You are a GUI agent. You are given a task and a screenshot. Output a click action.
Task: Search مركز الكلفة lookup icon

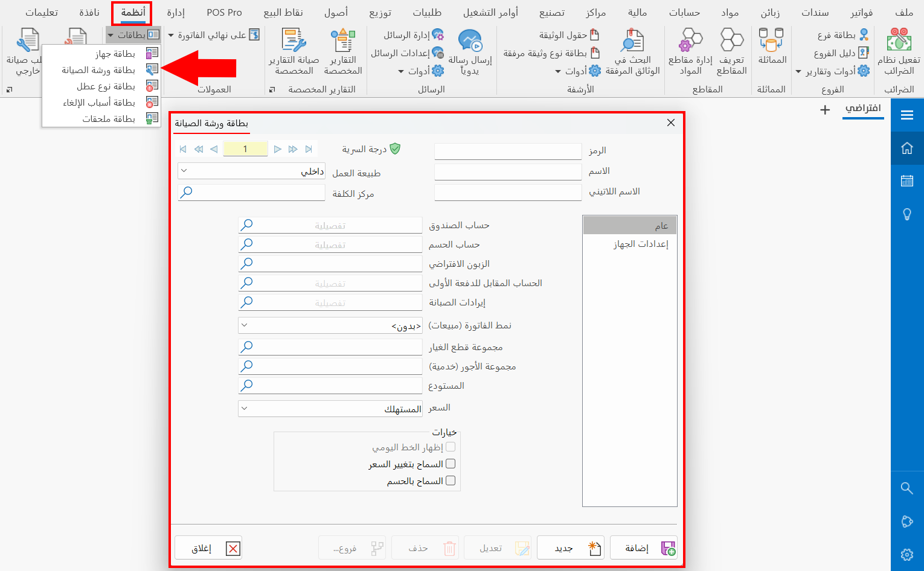click(x=187, y=192)
